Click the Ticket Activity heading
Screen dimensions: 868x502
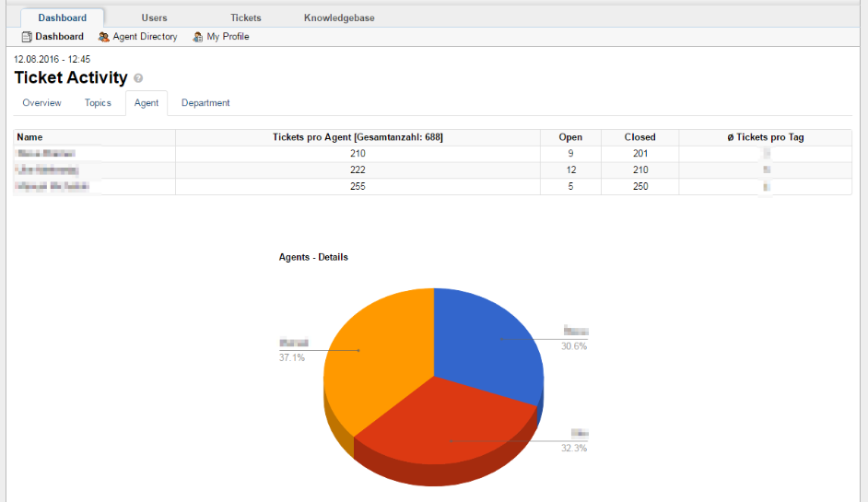[71, 77]
